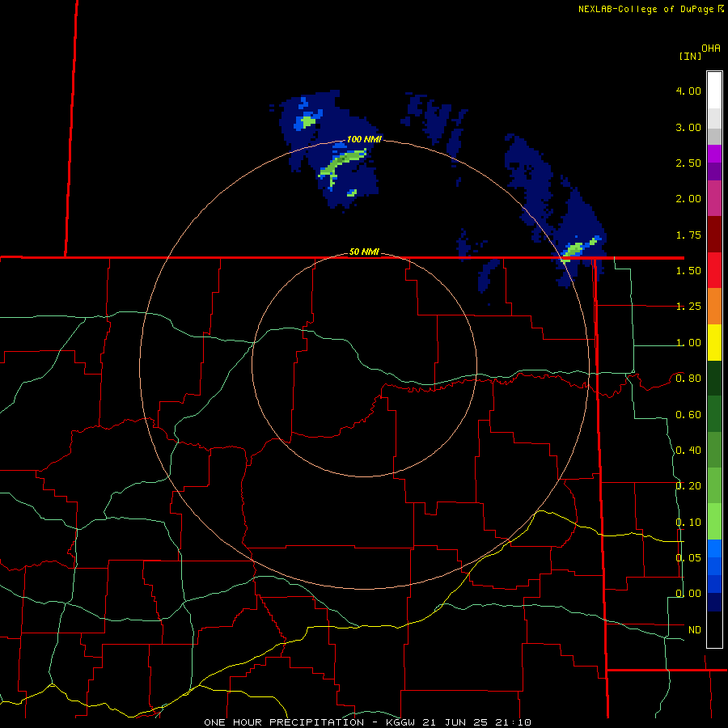Pick the bright magenta legend swatch
The height and width of the screenshot is (728, 728).
[714, 154]
